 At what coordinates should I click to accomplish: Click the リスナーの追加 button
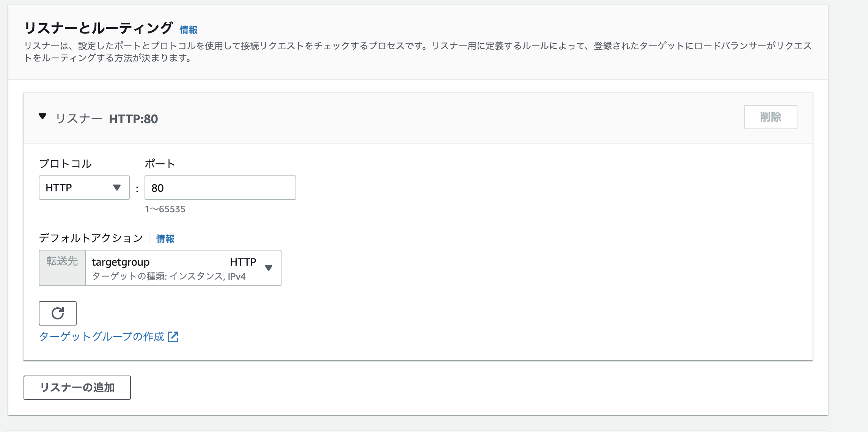coord(77,387)
